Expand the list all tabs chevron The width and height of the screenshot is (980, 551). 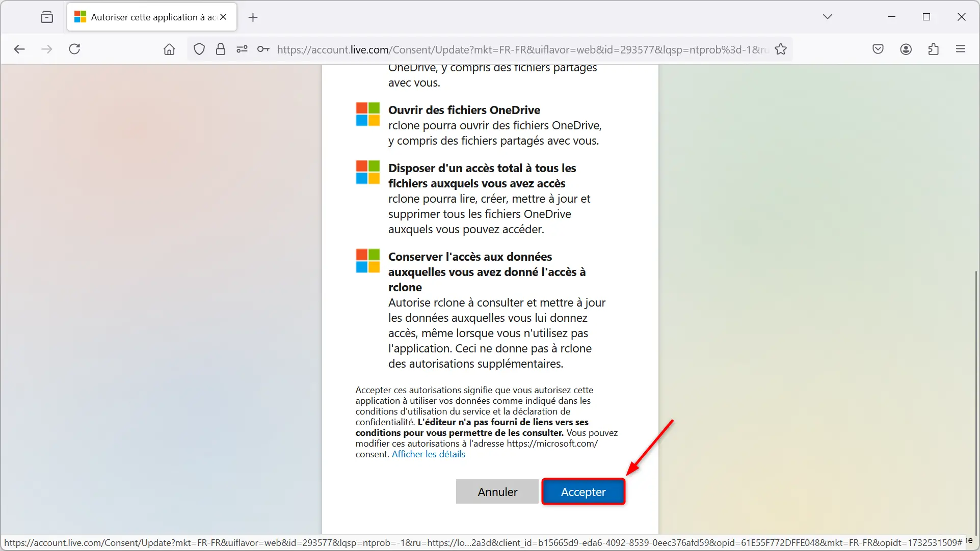click(x=828, y=17)
